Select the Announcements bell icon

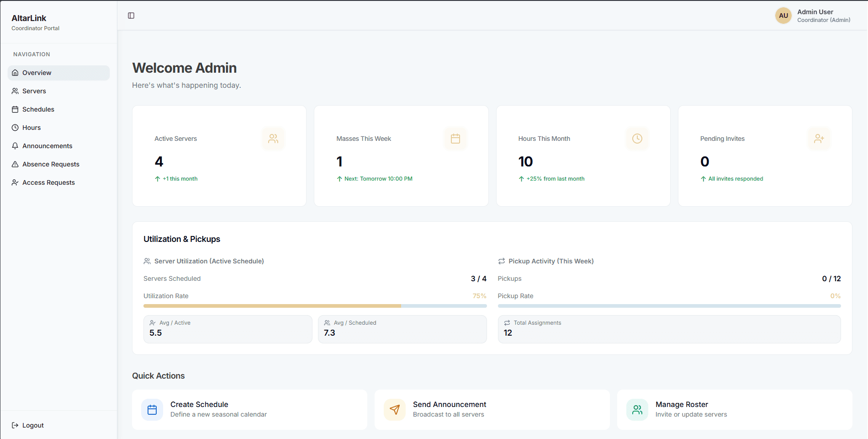click(x=15, y=145)
